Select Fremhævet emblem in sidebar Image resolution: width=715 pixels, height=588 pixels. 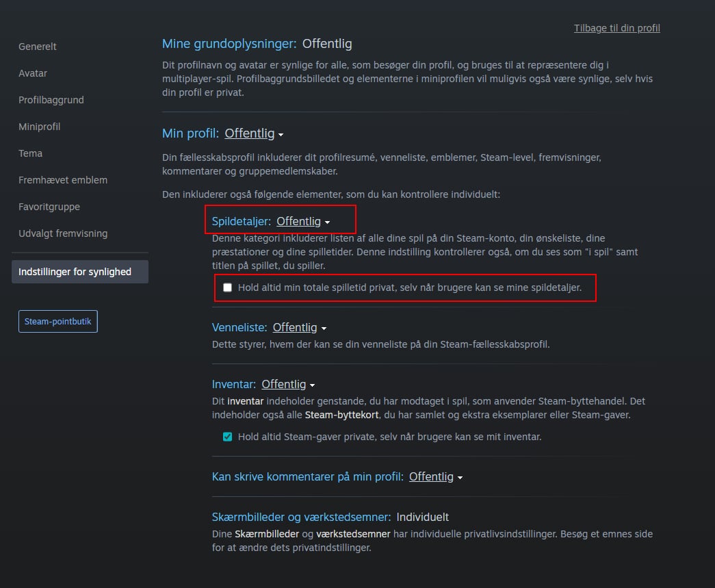(63, 180)
